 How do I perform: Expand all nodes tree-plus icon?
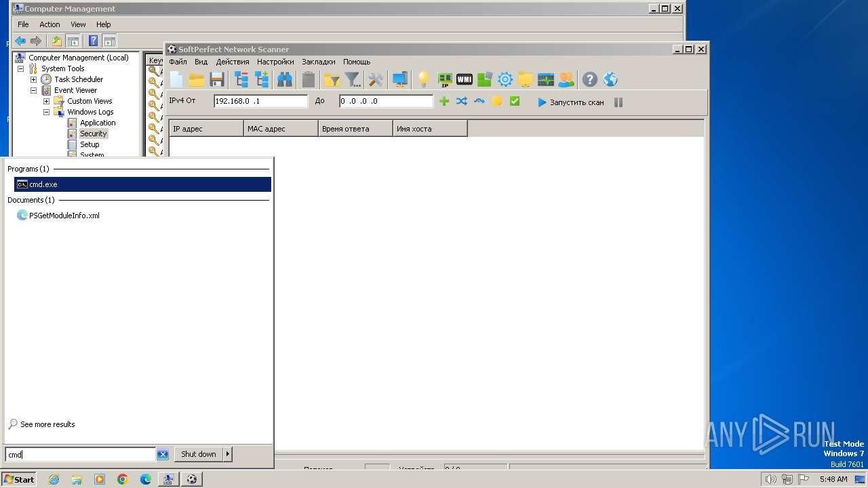[262, 80]
